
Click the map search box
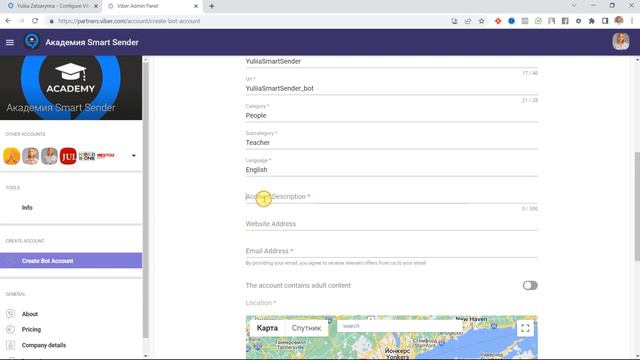400,326
